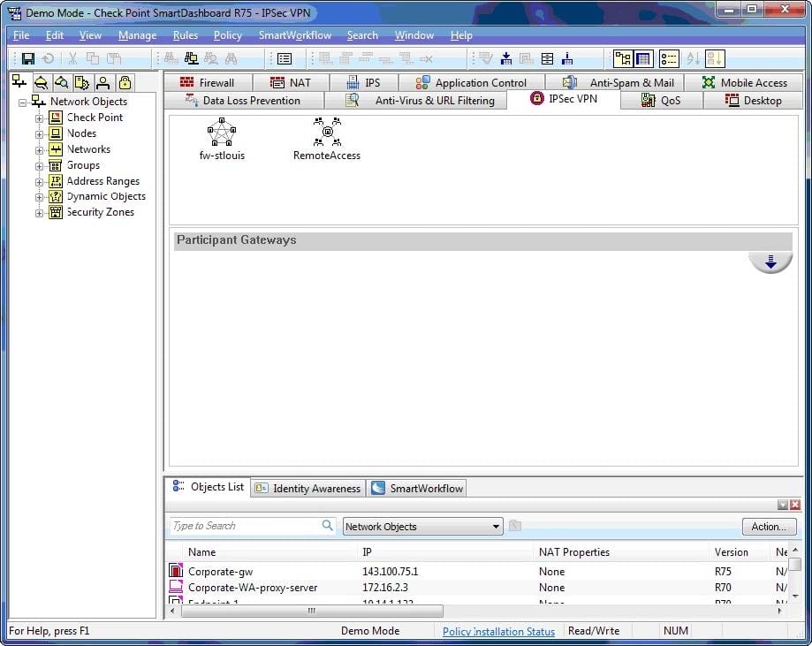Click the greyed folder icon beside Network Objects dropdown
812x646 pixels.
[x=515, y=526]
